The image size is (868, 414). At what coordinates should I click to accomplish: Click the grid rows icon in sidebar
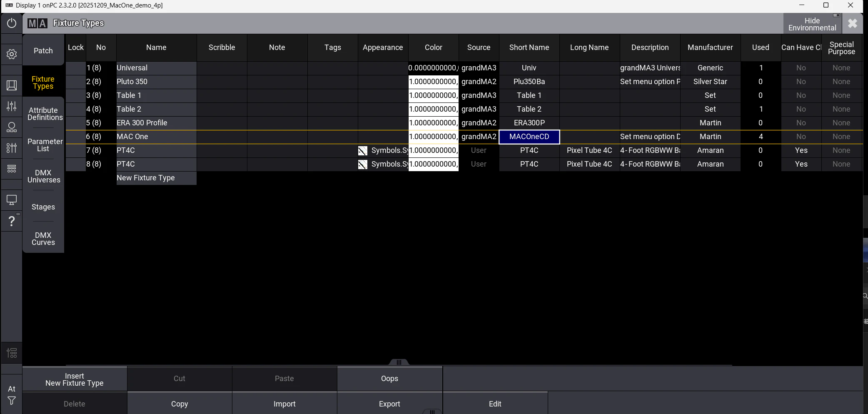point(12,169)
